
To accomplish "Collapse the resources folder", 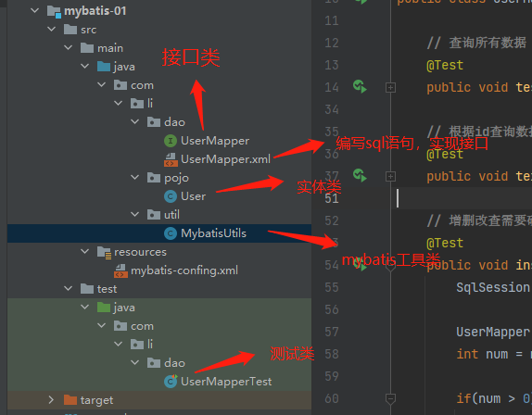I will click(85, 252).
